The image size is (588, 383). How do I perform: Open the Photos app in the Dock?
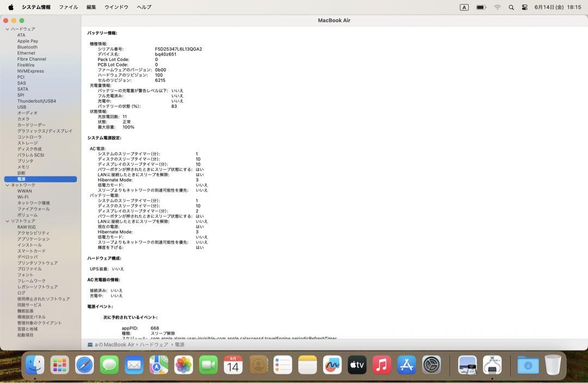click(183, 364)
